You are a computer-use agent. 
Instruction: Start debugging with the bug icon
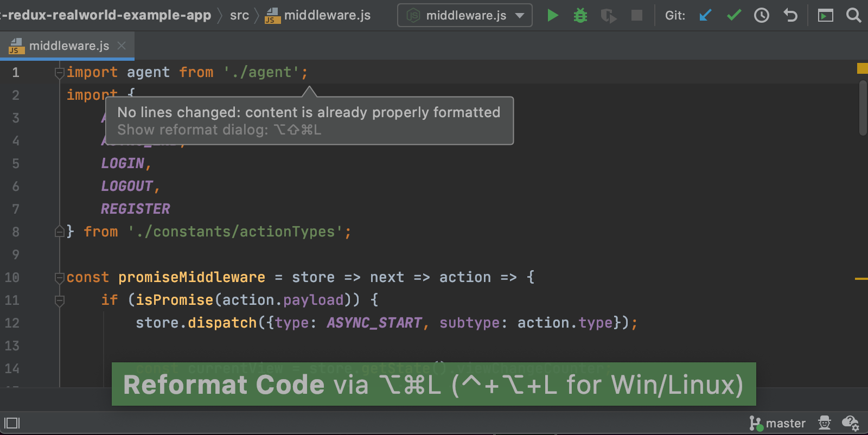point(580,15)
